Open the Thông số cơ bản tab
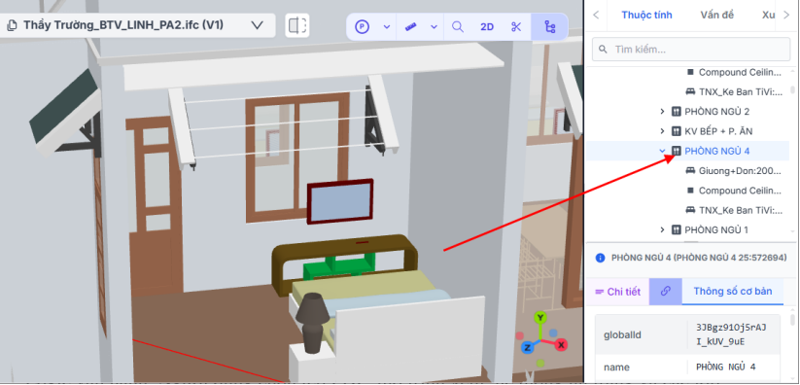The width and height of the screenshot is (800, 385). (x=733, y=292)
